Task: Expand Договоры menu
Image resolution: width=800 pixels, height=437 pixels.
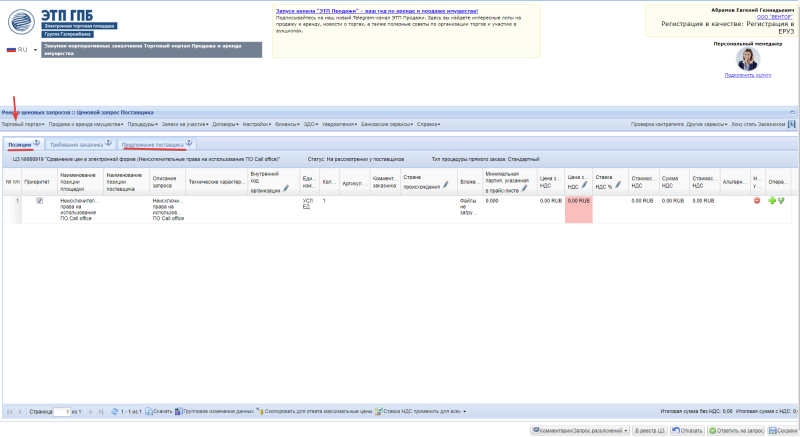Action: pos(226,124)
